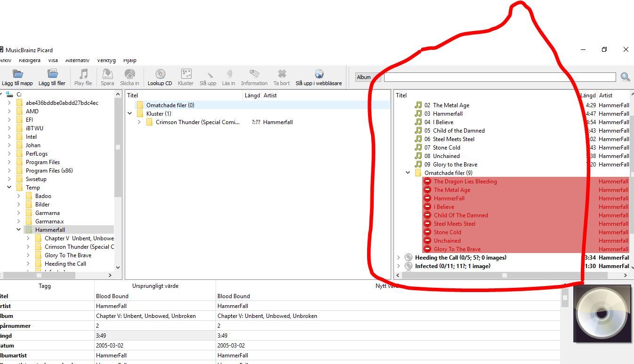Click the note icon of 09 Glory to the Brave
The width and height of the screenshot is (634, 364).
(418, 165)
